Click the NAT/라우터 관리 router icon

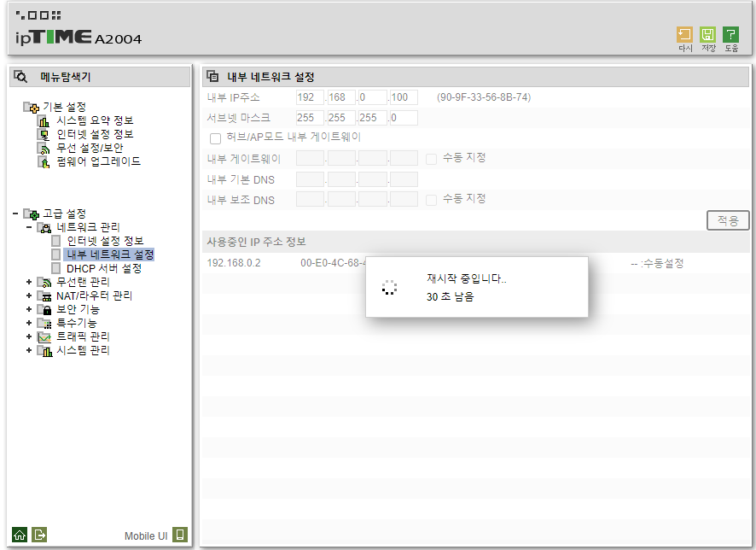point(44,295)
